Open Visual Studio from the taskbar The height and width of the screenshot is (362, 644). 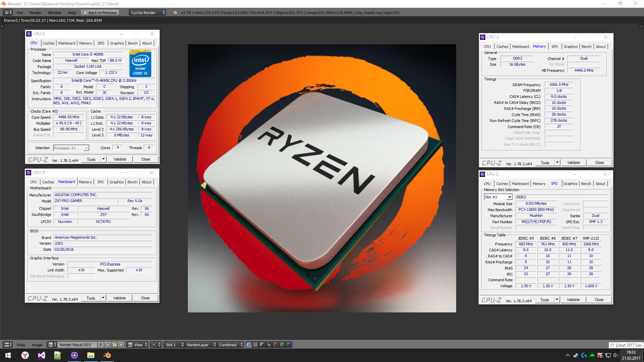42,355
